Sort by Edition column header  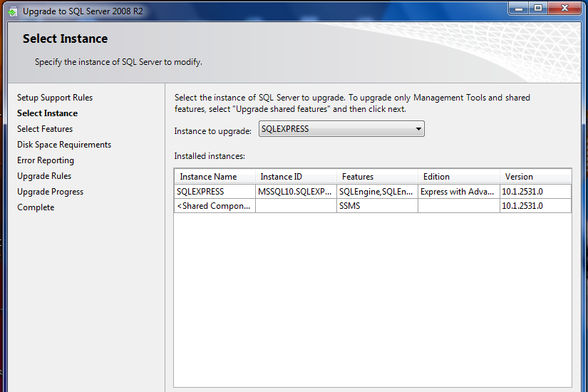click(458, 176)
